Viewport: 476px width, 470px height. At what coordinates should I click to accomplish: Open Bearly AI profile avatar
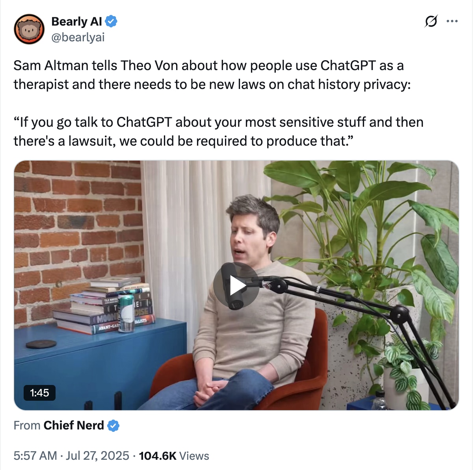(x=29, y=29)
